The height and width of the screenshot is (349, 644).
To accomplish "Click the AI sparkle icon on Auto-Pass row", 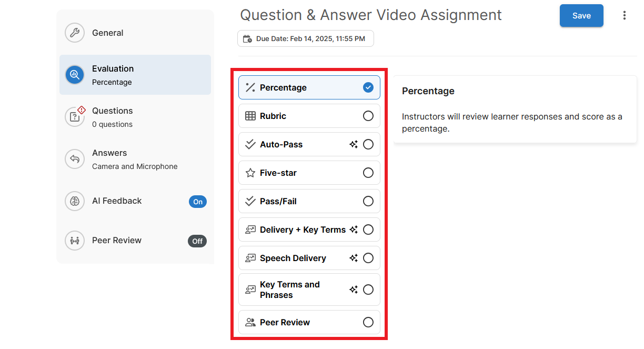I will 354,144.
